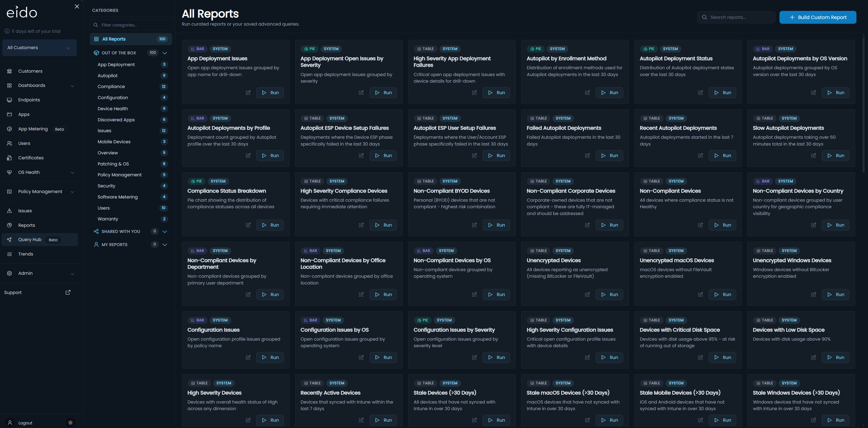The width and height of the screenshot is (868, 428).
Task: Click the App Metering gauge icon
Action: (x=10, y=129)
